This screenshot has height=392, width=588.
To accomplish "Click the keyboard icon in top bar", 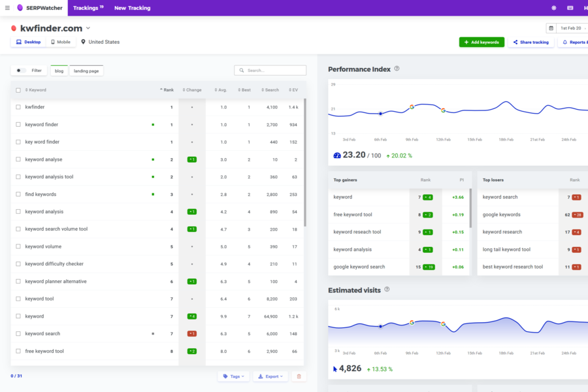I will point(570,8).
